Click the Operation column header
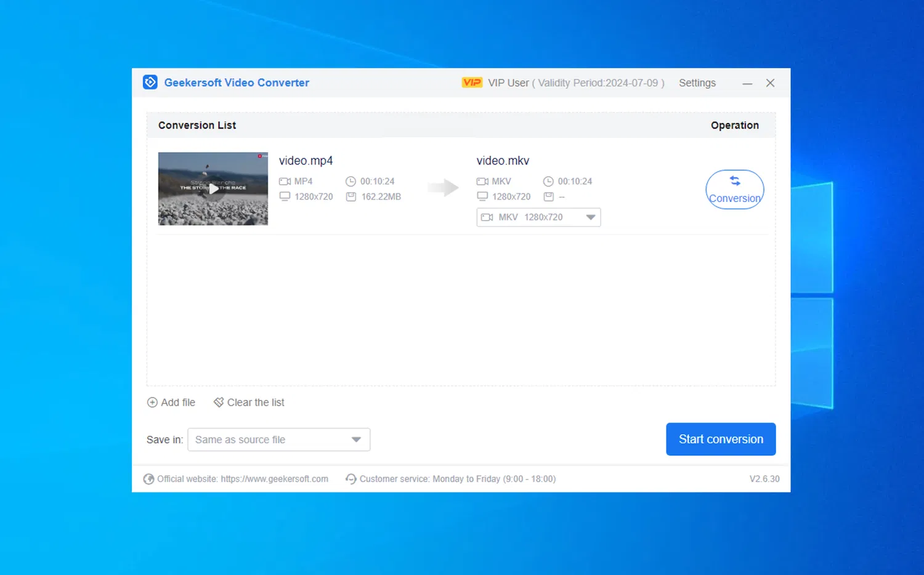 (x=735, y=126)
